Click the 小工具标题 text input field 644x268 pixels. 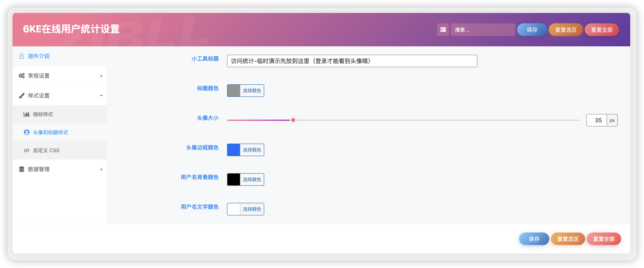[352, 61]
